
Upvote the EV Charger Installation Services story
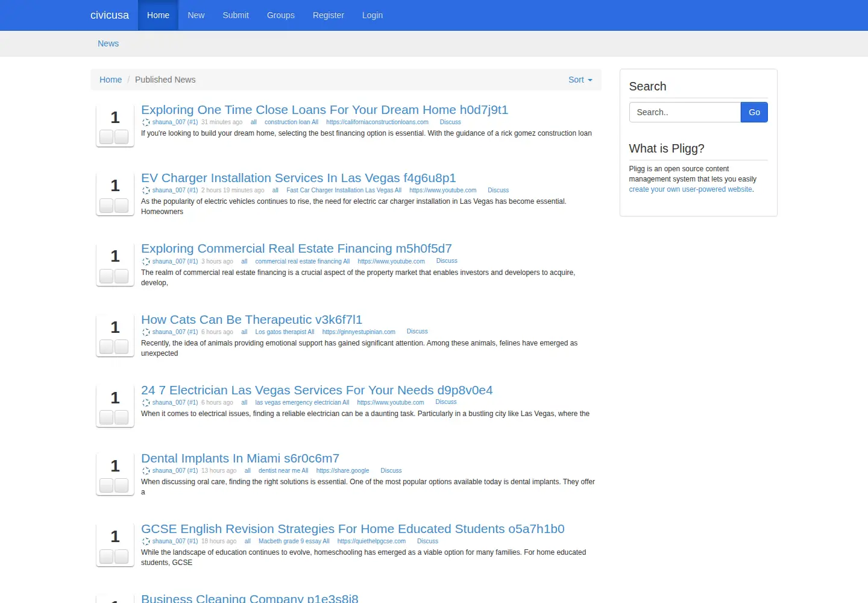pyautogui.click(x=107, y=206)
